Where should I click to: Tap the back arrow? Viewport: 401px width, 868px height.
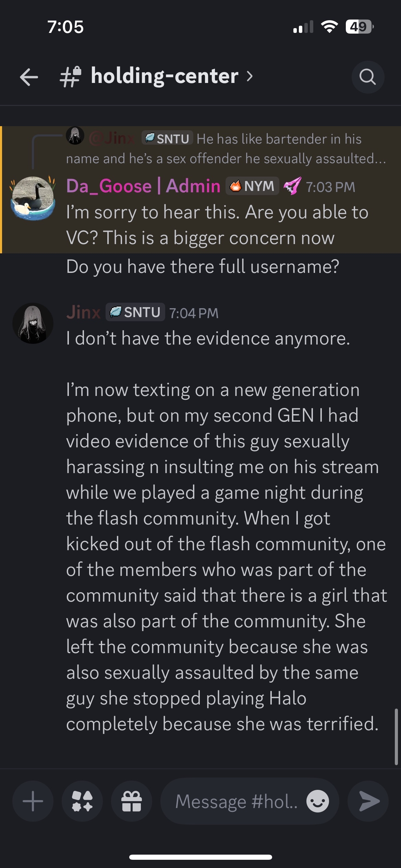coord(29,77)
